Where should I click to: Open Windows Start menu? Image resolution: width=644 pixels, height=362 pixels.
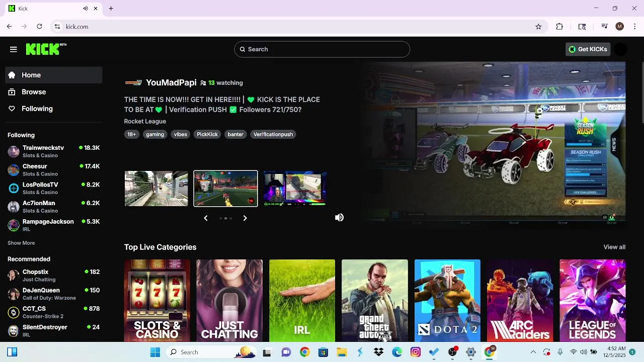155,352
